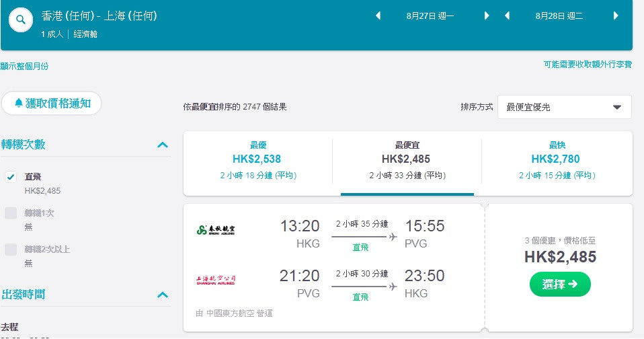Viewport: 644px width, 339px height.
Task: Advance return date past 8月28日
Action: point(615,15)
